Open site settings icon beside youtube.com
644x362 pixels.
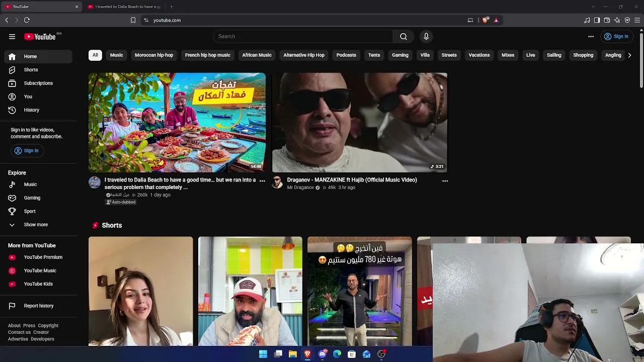[x=146, y=20]
